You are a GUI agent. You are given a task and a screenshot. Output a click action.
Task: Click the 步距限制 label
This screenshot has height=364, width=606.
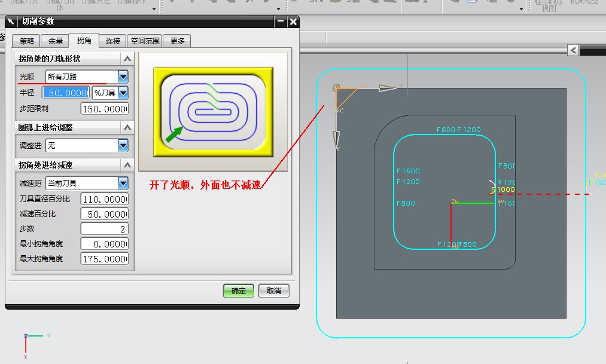[34, 108]
